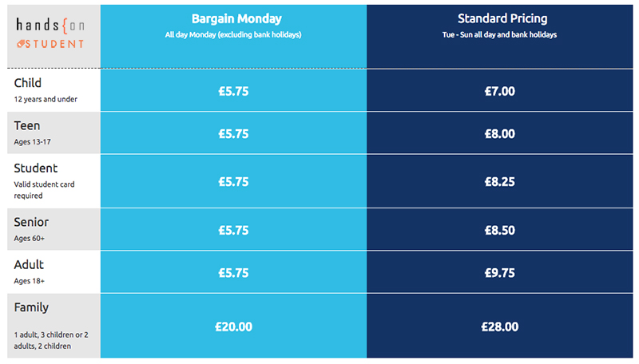The width and height of the screenshot is (639, 364).
Task: Click the All day Monday subtitle text
Action: [233, 35]
